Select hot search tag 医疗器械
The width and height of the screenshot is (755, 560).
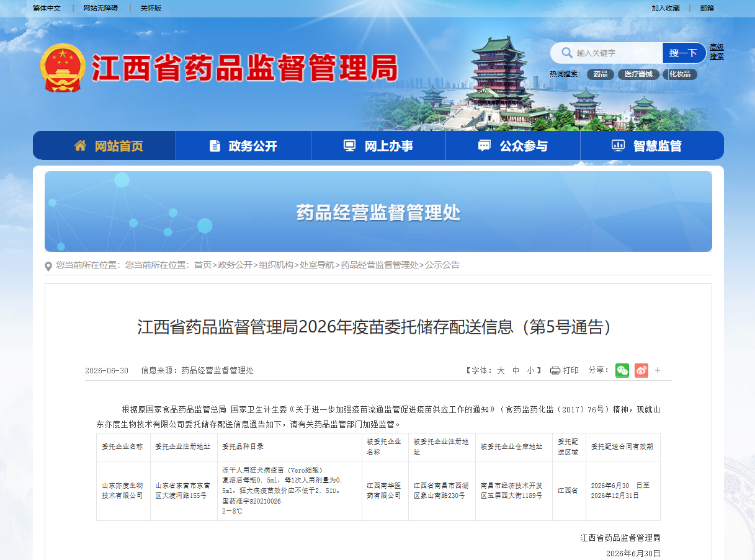point(638,74)
